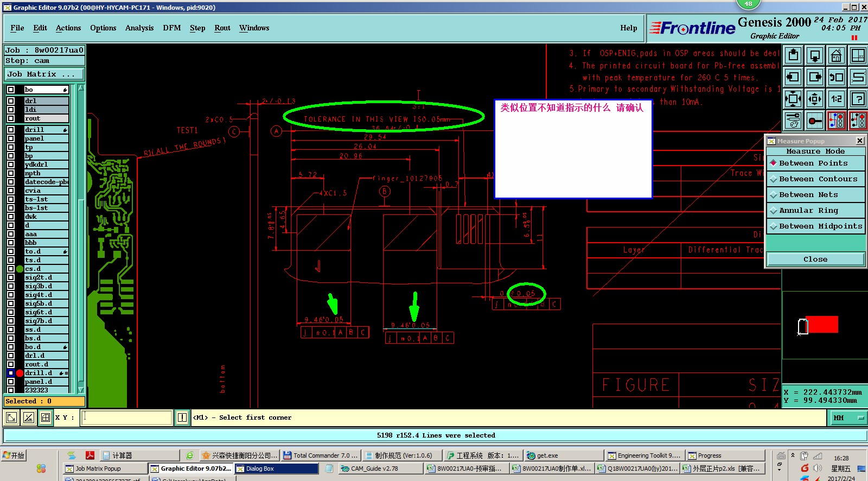Click the S-shaped serpentine path icon

pyautogui.click(x=858, y=77)
